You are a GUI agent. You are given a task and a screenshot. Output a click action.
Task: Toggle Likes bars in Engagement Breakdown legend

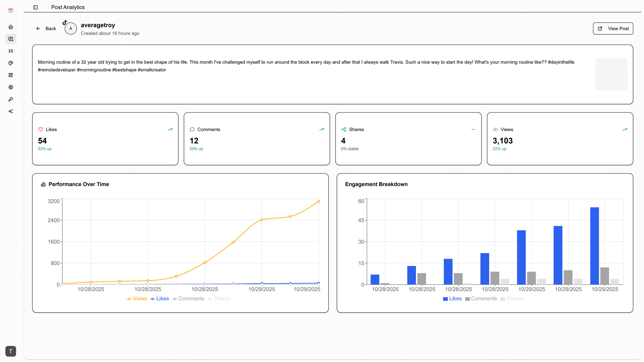pos(452,298)
